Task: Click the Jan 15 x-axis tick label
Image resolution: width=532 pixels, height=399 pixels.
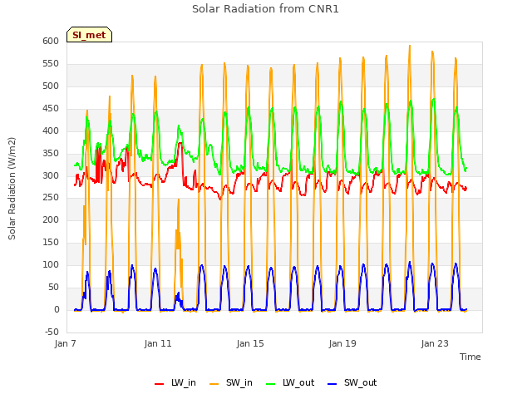Action: [x=250, y=343]
